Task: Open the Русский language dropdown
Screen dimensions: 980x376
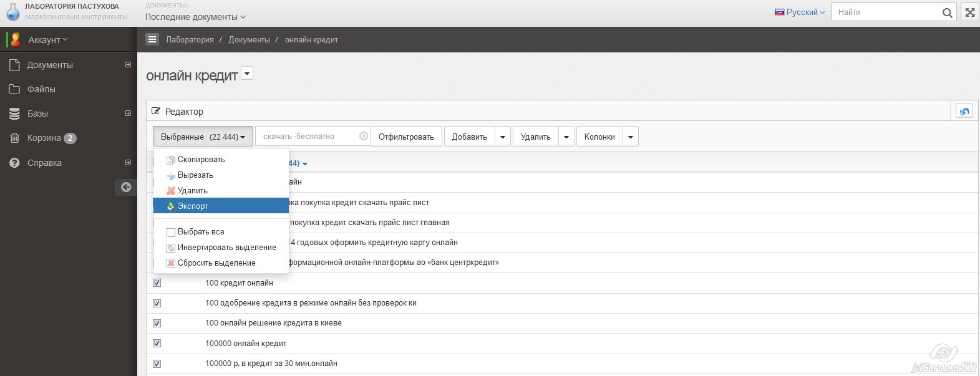Action: 800,12
